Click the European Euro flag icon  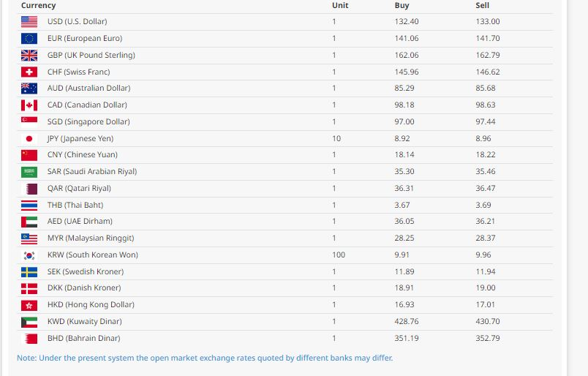tap(29, 38)
